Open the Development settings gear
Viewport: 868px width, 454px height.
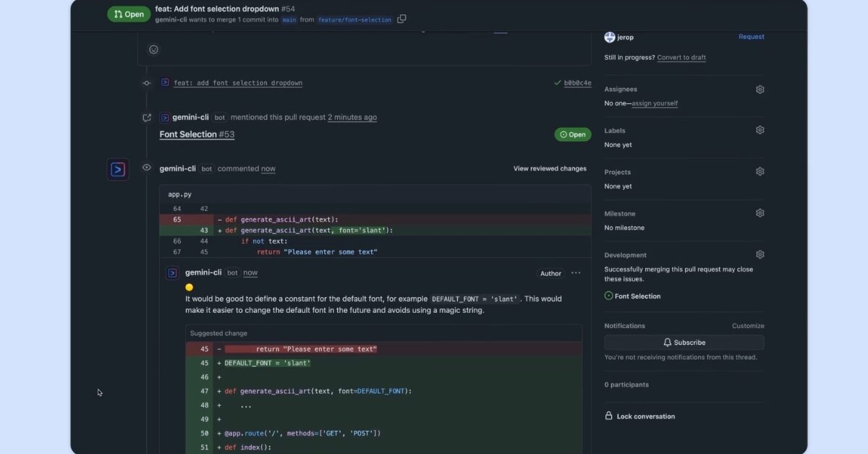click(759, 254)
